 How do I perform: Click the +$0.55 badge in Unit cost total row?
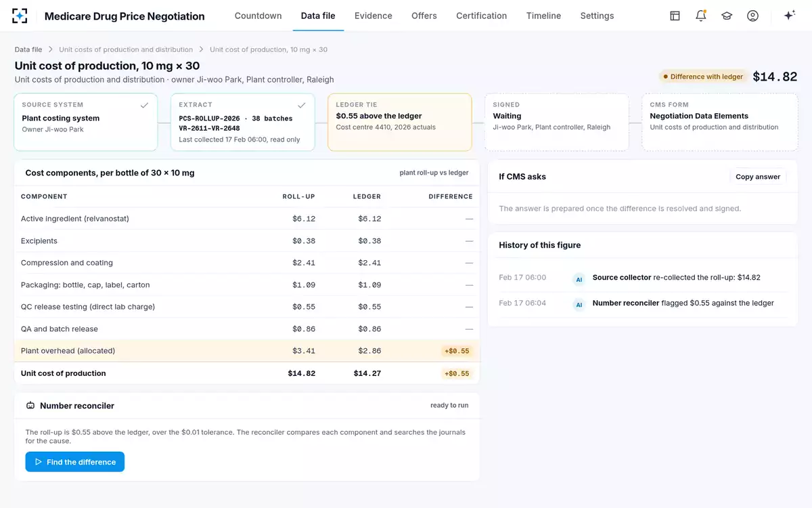[x=457, y=373]
